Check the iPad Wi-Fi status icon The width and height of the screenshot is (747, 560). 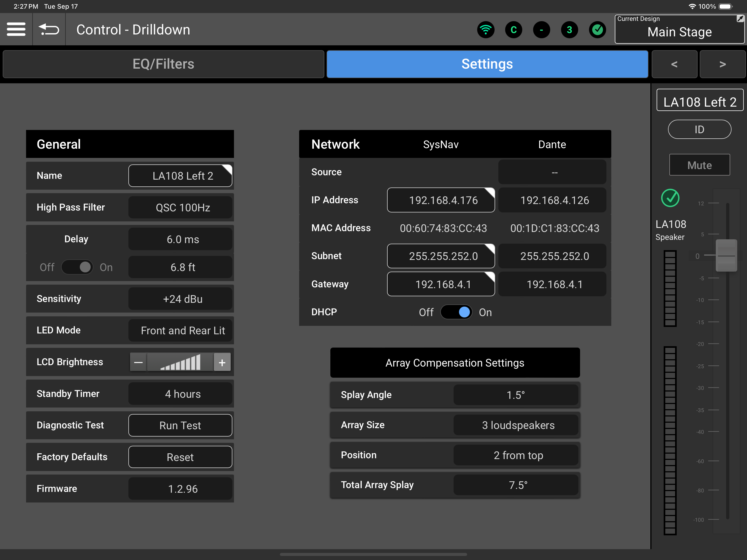(x=692, y=7)
